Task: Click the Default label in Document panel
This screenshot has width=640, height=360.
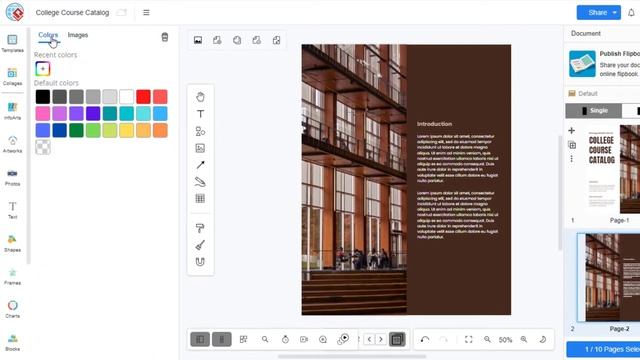Action: (588, 93)
